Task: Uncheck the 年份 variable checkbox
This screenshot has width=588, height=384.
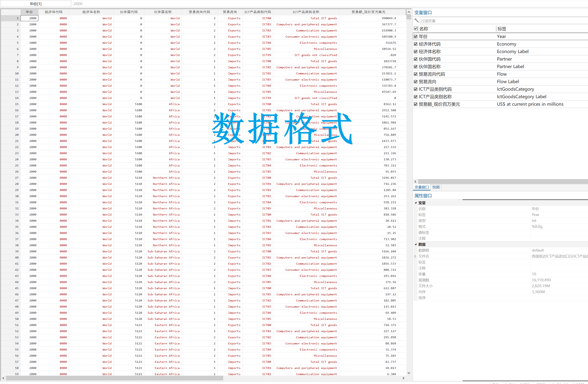Action: coord(415,37)
